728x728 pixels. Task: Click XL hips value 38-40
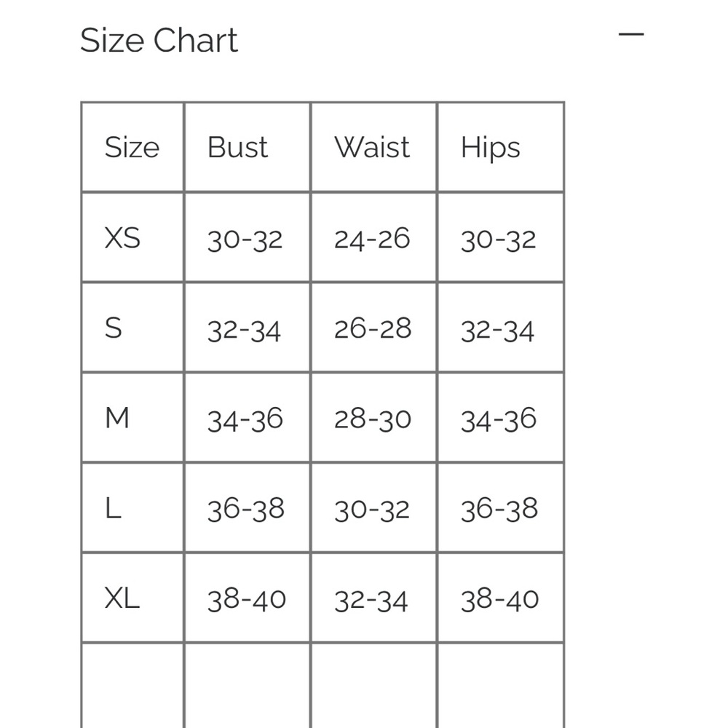499,599
